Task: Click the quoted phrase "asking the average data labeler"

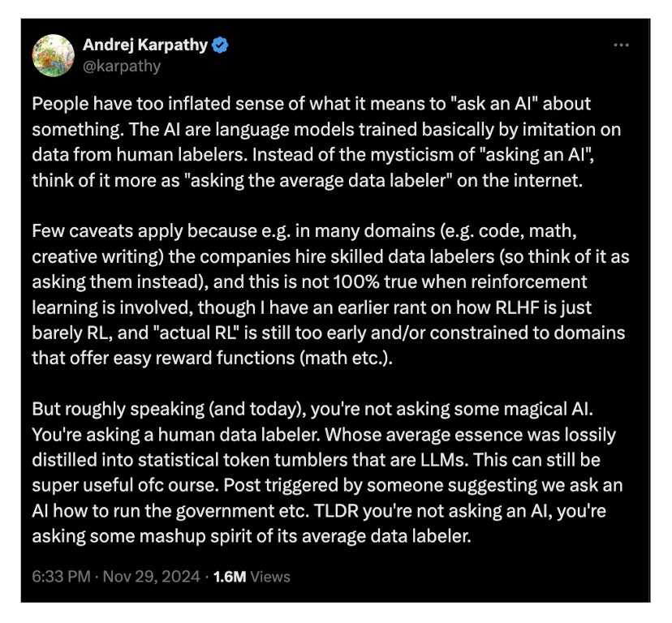Action: (x=318, y=181)
